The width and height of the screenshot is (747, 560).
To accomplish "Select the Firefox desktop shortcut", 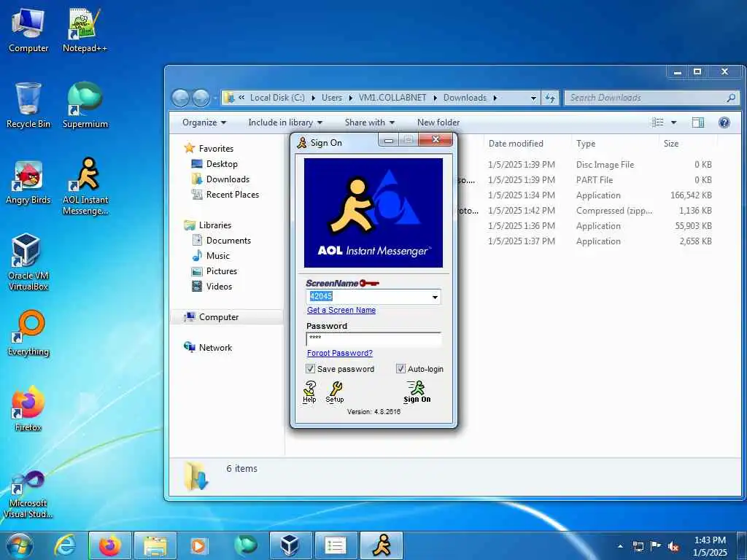I will click(x=28, y=408).
